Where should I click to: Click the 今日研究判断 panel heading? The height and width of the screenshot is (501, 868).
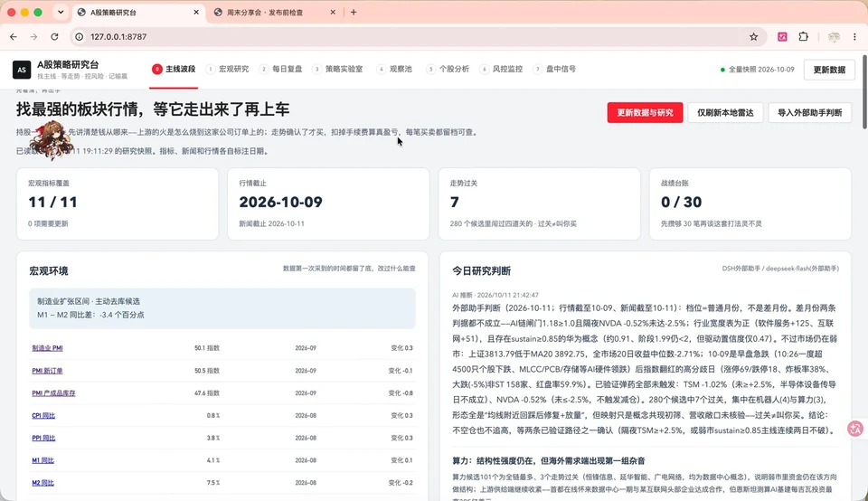click(482, 271)
